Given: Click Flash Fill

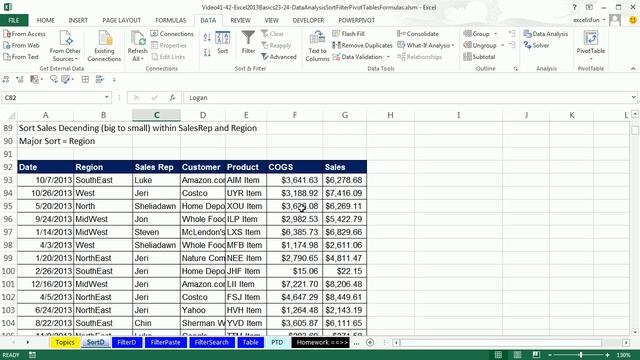Looking at the screenshot, I should coord(349,34).
